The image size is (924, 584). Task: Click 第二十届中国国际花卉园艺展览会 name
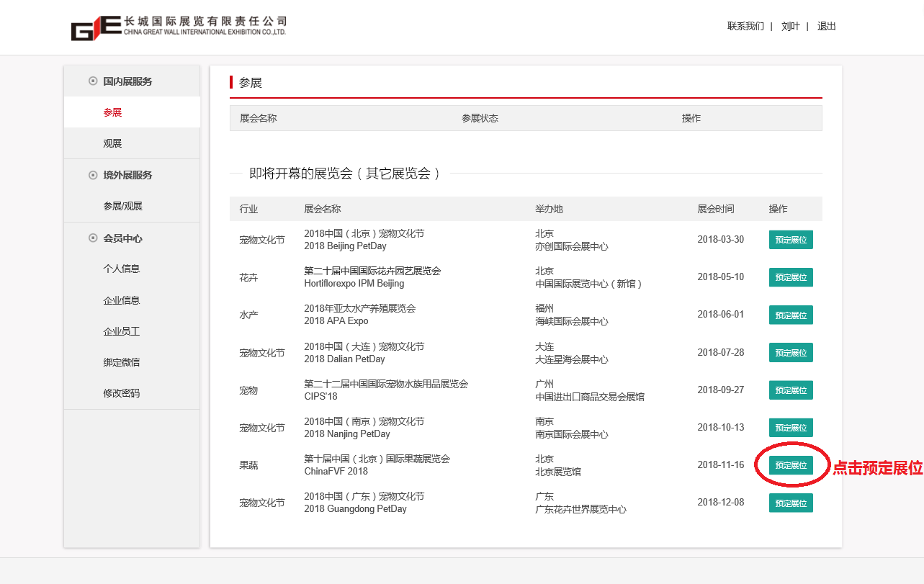[372, 271]
